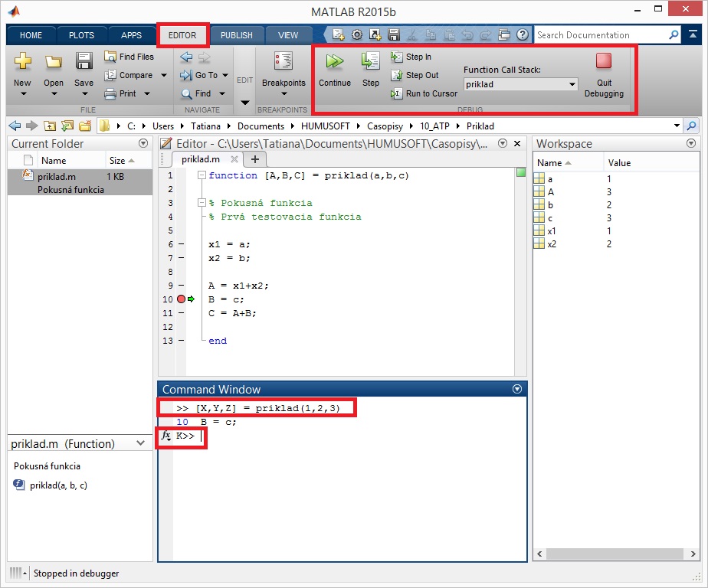Screen dimensions: 708x588
Task: Click the Find magnifier tool
Action: click(x=186, y=93)
